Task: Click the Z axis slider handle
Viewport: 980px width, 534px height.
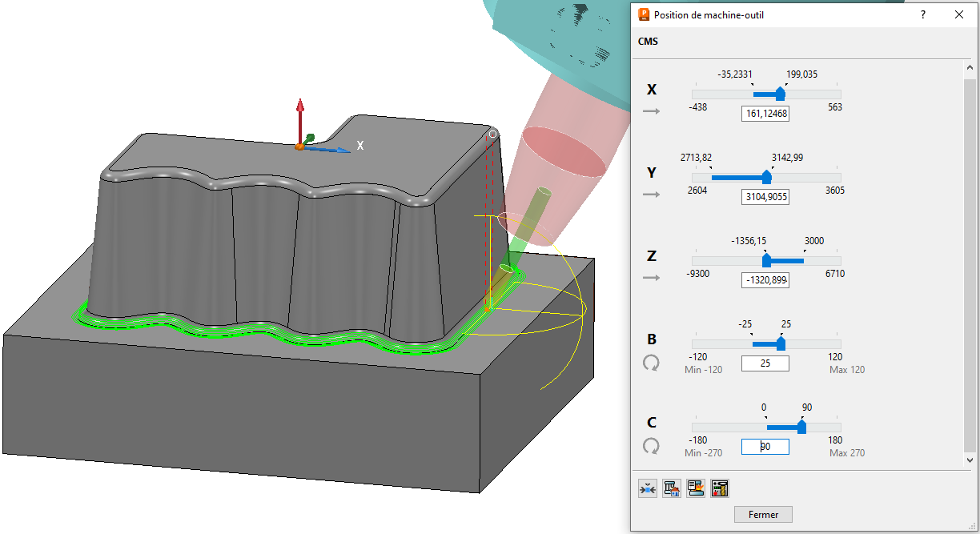Action: (766, 260)
